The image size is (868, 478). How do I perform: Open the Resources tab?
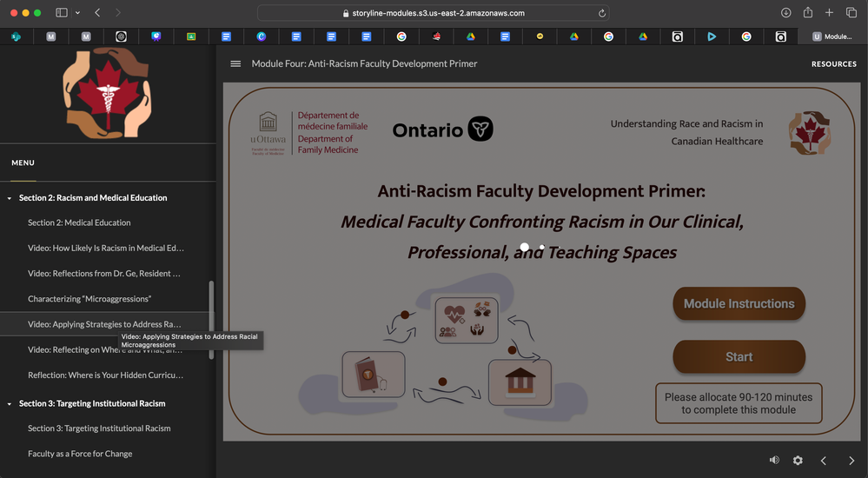pyautogui.click(x=833, y=63)
